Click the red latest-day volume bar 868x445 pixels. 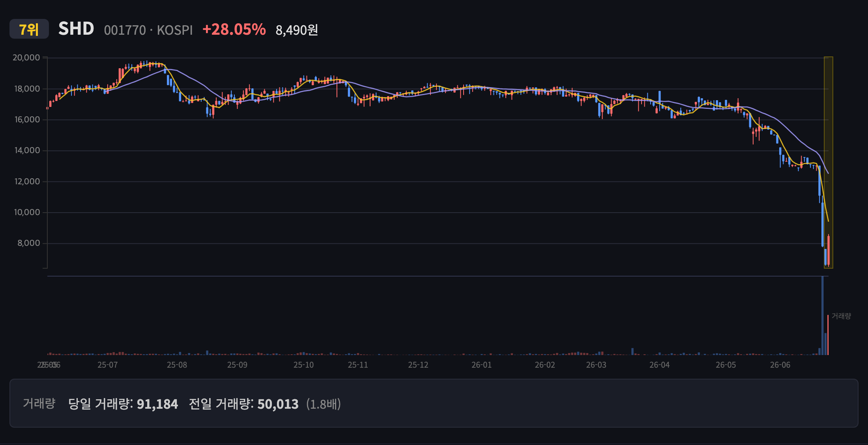(828, 335)
